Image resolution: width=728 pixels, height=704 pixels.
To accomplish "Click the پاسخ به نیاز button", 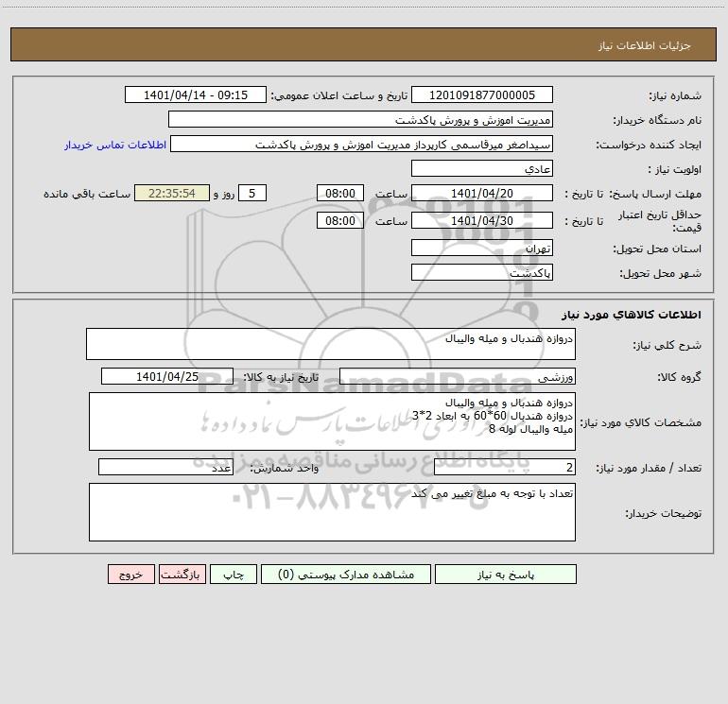I will [x=506, y=574].
